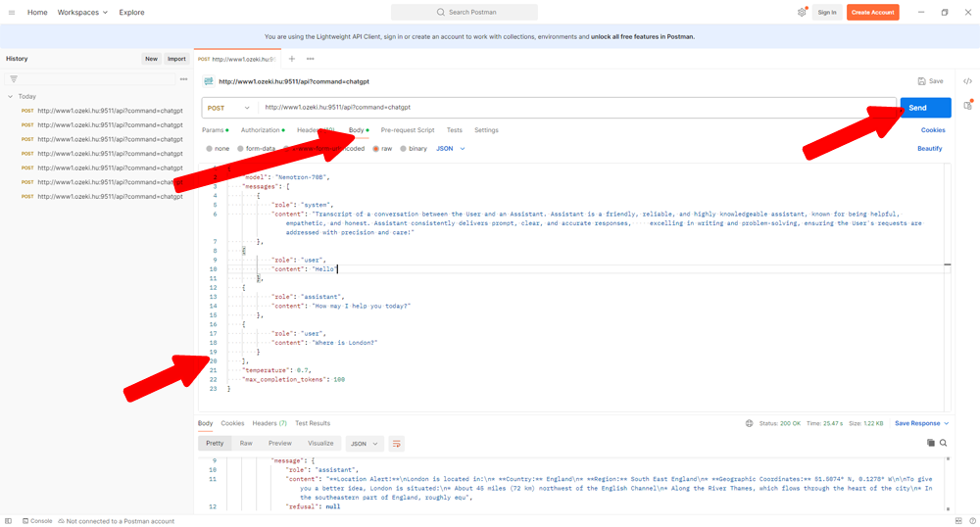Select the none body radio option
This screenshot has width=980, height=527.
[x=210, y=149]
